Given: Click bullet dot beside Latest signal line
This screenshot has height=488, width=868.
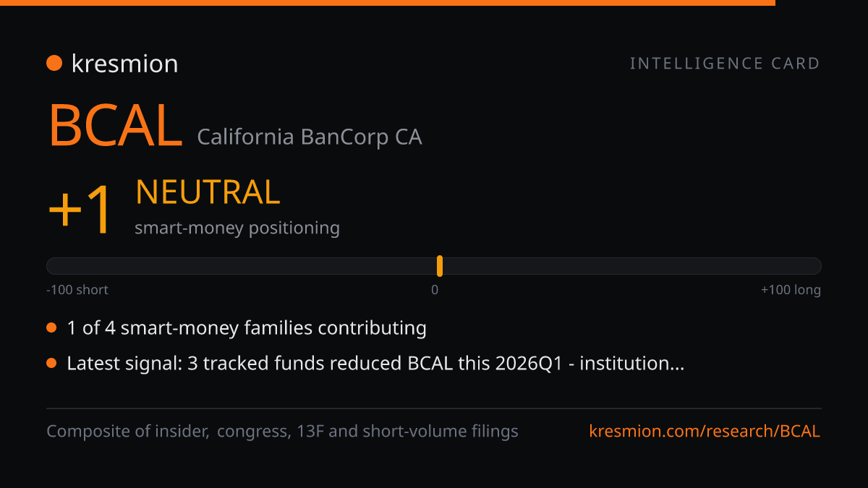Looking at the screenshot, I should [x=51, y=363].
